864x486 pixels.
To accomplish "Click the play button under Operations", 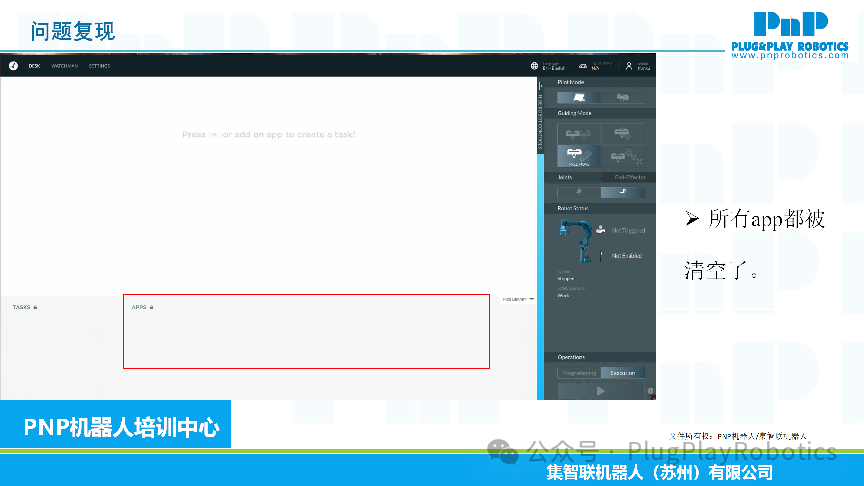I will click(x=601, y=391).
